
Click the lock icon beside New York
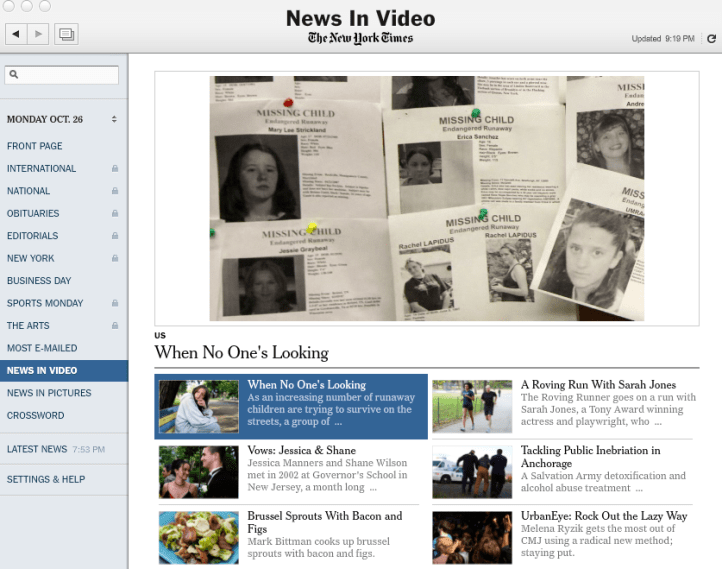(x=115, y=258)
